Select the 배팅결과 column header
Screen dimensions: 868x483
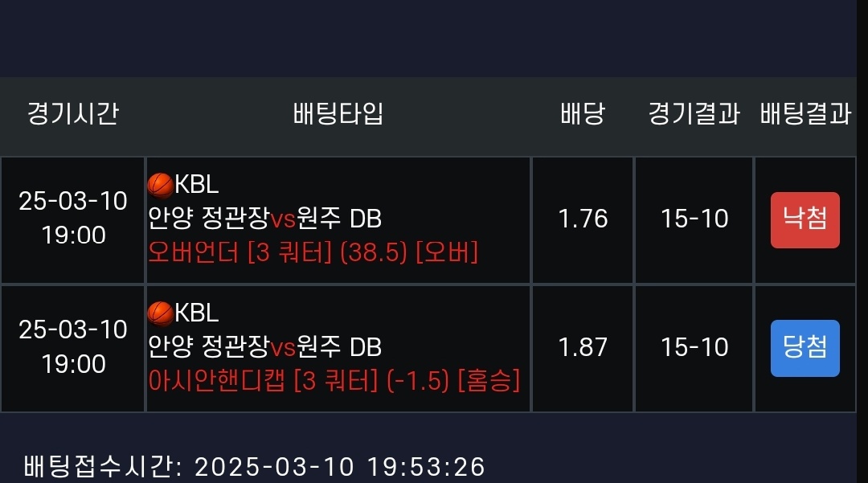[x=805, y=114]
